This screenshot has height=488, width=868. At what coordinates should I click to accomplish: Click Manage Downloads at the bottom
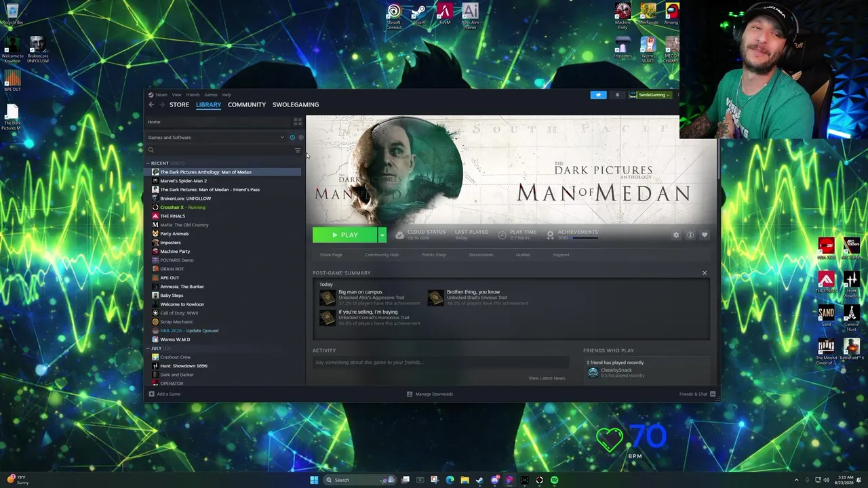(430, 394)
